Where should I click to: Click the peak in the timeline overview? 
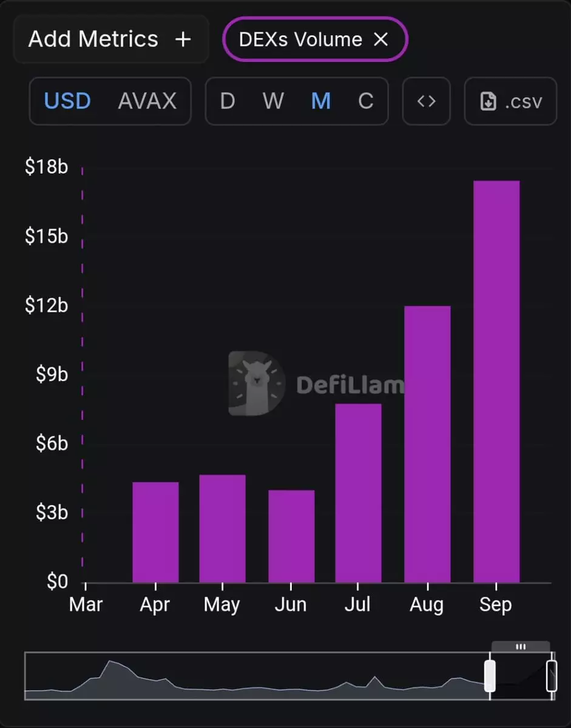(x=110, y=662)
